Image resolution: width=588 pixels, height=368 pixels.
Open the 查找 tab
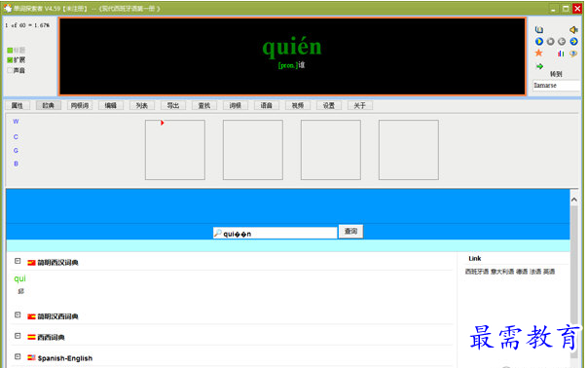(x=204, y=105)
